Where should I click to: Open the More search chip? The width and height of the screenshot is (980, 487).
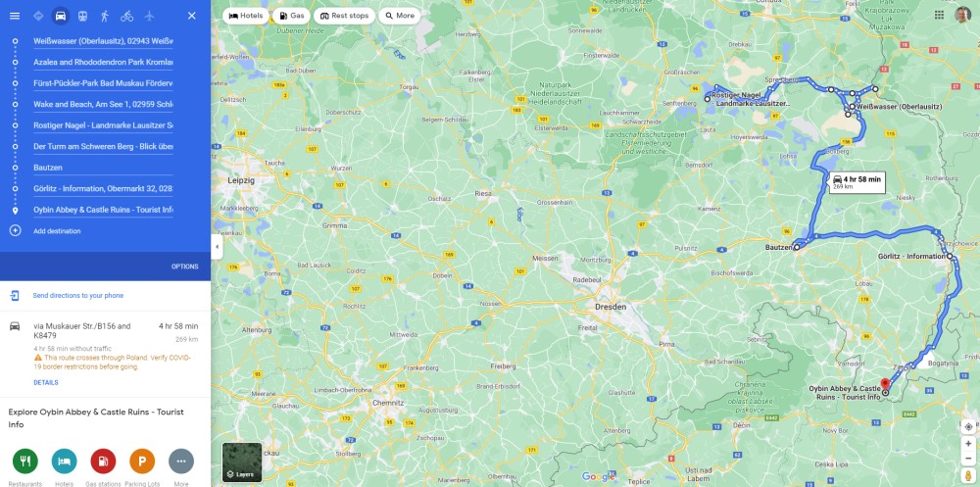[400, 16]
